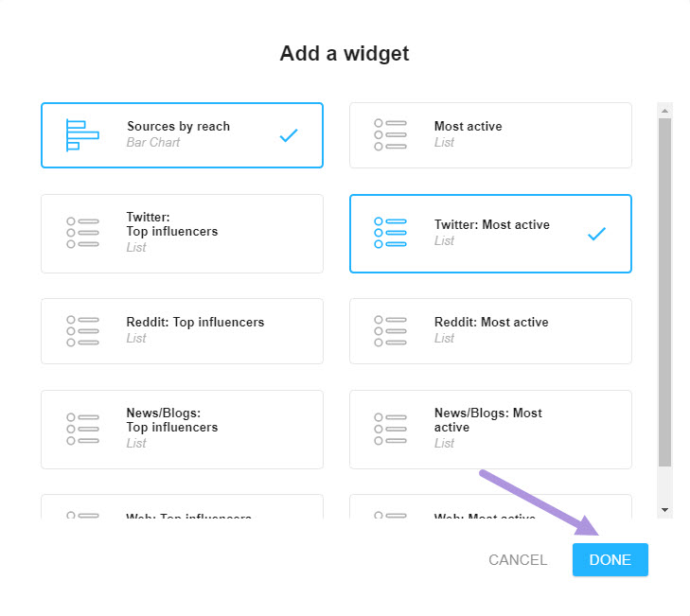Select the News/Blogs: Most active widget
Image resolution: width=690 pixels, height=616 pixels.
click(490, 430)
